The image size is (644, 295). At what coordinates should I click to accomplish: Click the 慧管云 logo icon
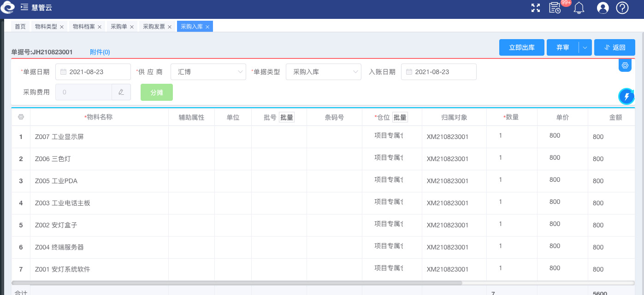[7, 8]
